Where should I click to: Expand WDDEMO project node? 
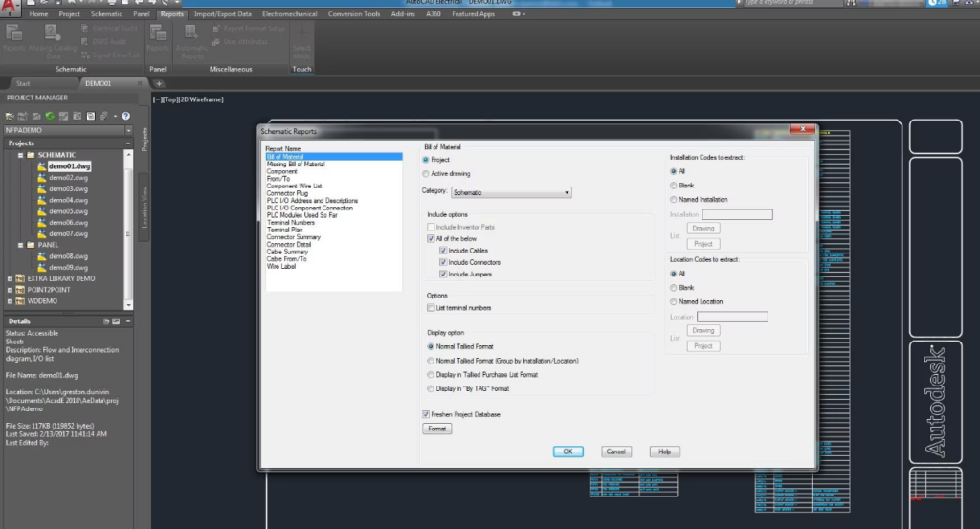coord(10,301)
